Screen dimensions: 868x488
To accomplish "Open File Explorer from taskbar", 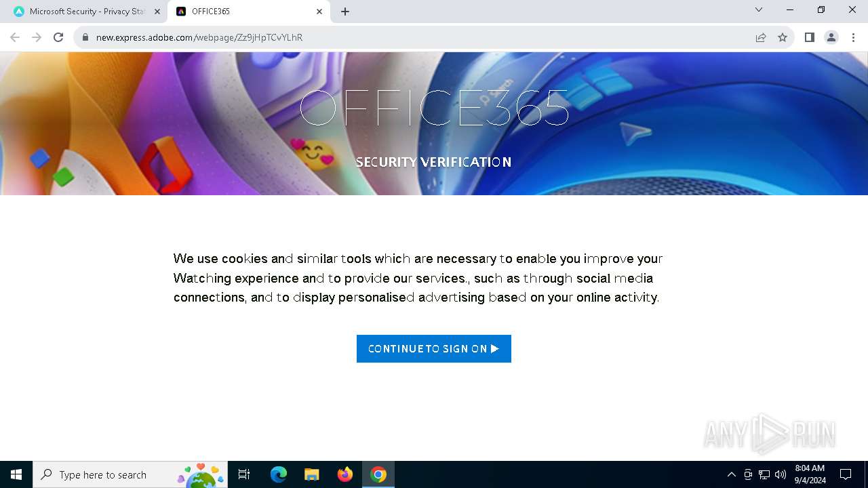I will [x=312, y=474].
